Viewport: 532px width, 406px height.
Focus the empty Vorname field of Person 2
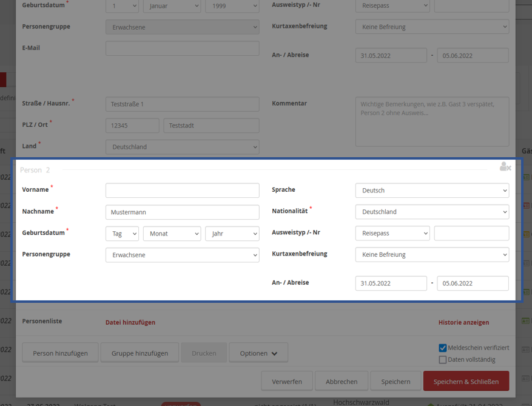click(182, 191)
